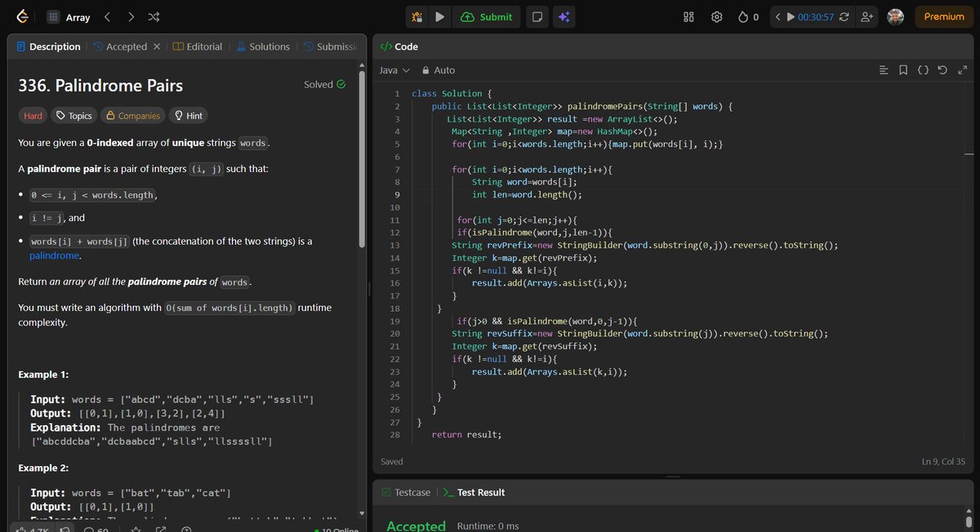
Task: Click the Example 2 heading
Action: (x=43, y=468)
